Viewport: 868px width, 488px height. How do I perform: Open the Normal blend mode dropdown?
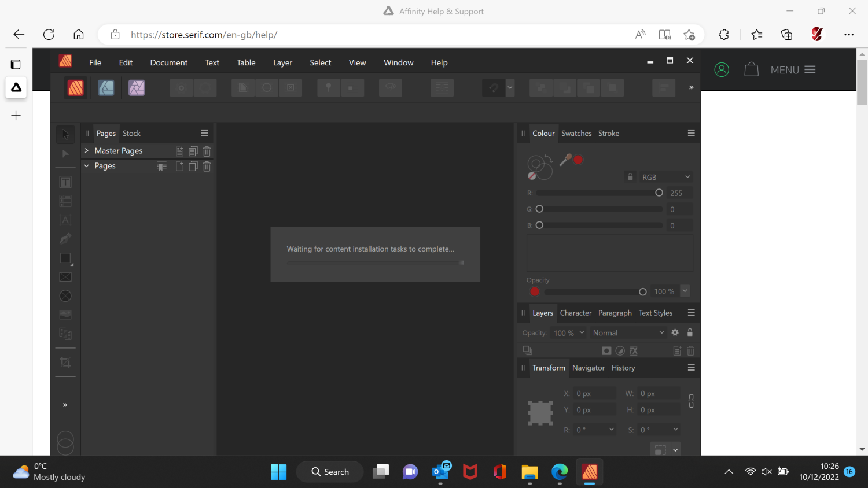(x=628, y=333)
